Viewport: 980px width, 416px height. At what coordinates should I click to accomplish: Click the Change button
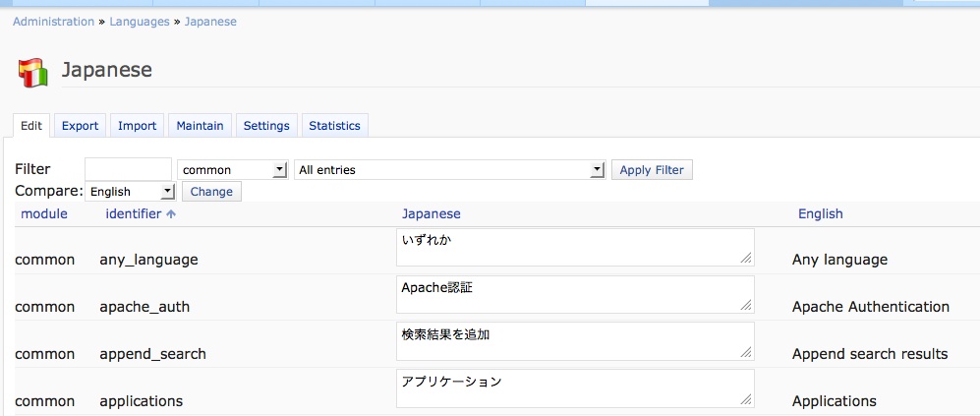point(211,192)
